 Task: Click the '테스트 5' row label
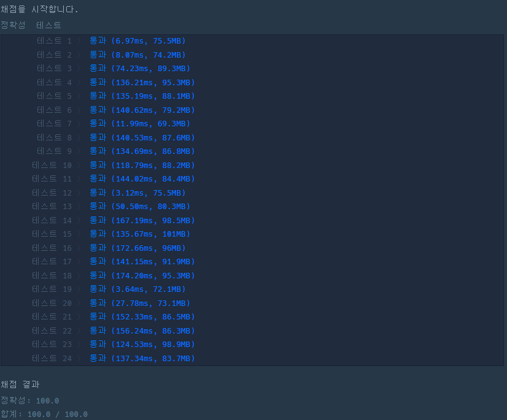[x=54, y=96]
